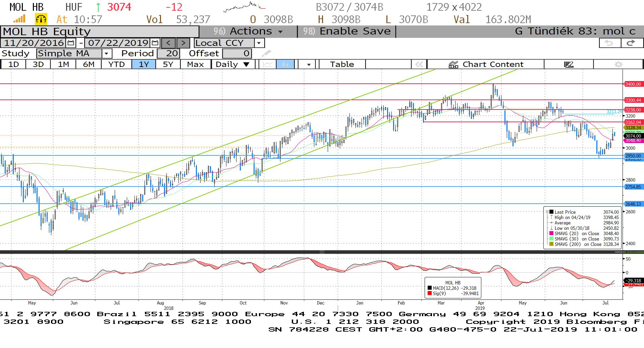This screenshot has width=644, height=348.
Task: Select the YTD time range tab
Action: point(116,64)
